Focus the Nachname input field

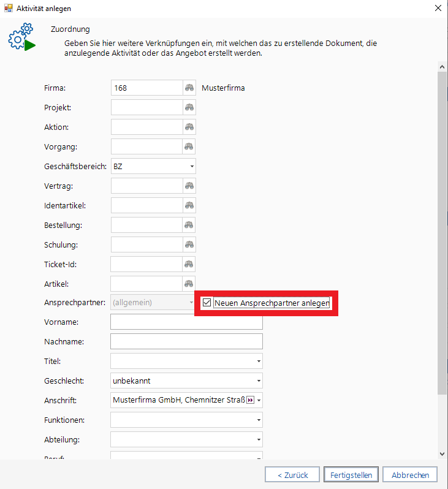[186, 342]
